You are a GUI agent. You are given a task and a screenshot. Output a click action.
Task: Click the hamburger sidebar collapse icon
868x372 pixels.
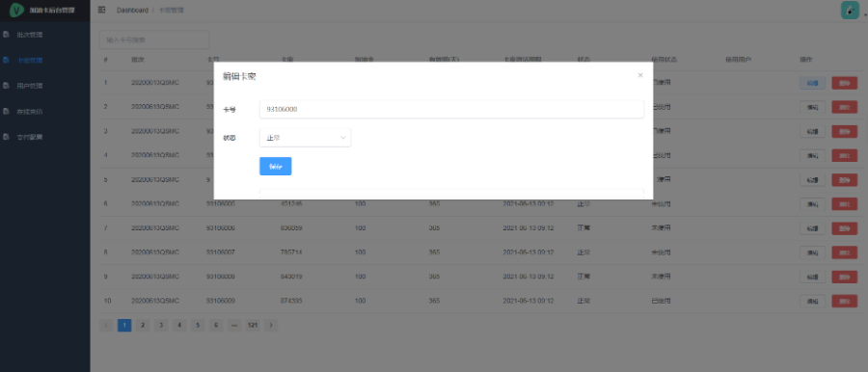102,10
